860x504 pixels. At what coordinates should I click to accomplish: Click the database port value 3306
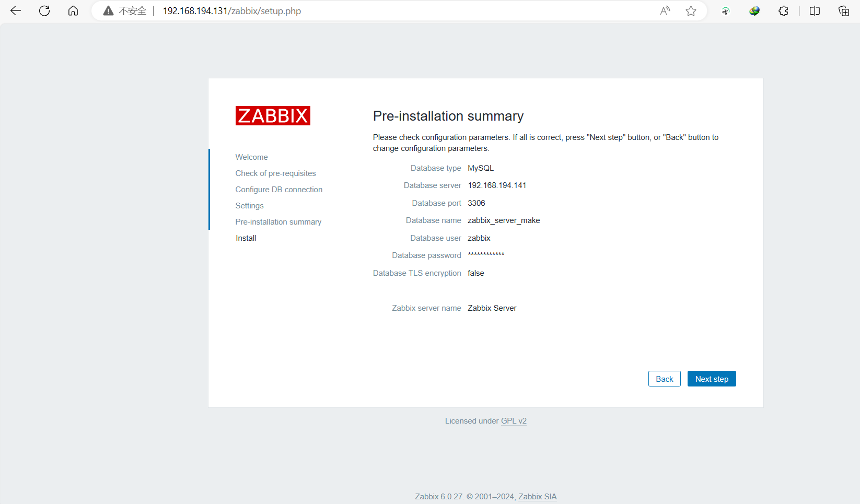[477, 203]
